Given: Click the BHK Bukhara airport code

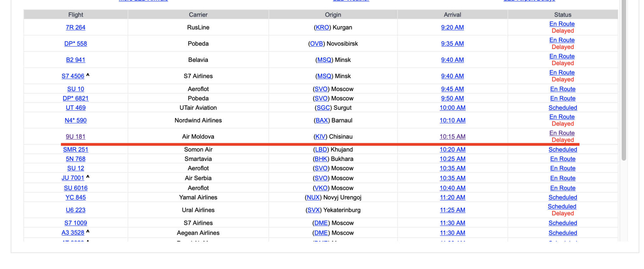Looking at the screenshot, I should pyautogui.click(x=321, y=159).
